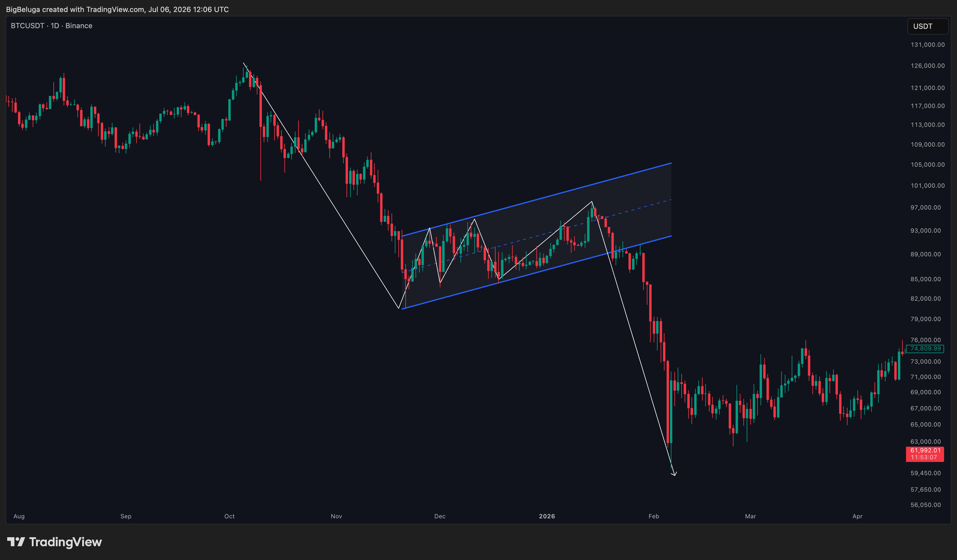The height and width of the screenshot is (560, 957).
Task: Click the 2026 label on time axis
Action: point(547,516)
